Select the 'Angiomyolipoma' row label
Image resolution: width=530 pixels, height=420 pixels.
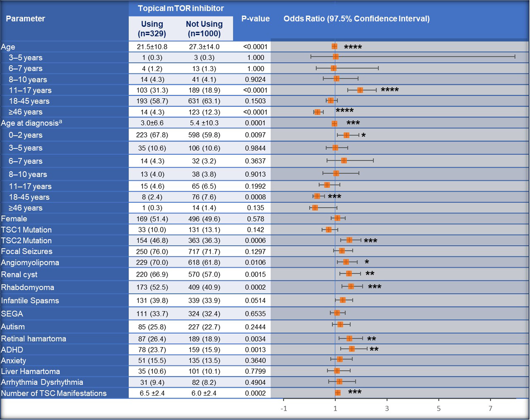coord(30,263)
